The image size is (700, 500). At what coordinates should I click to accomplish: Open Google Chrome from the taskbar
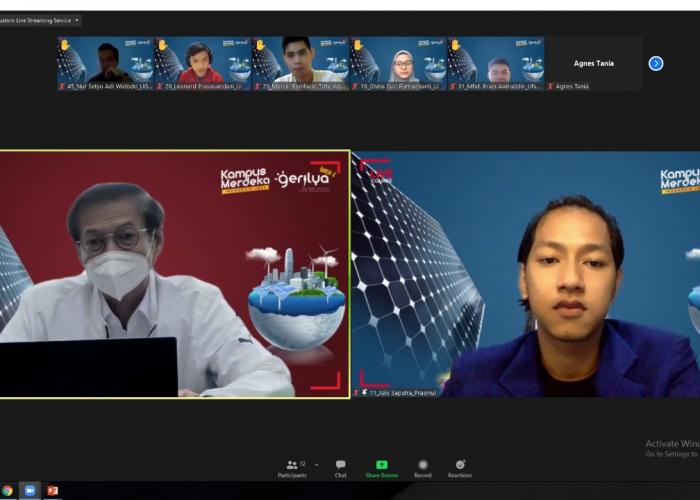pos(8,491)
